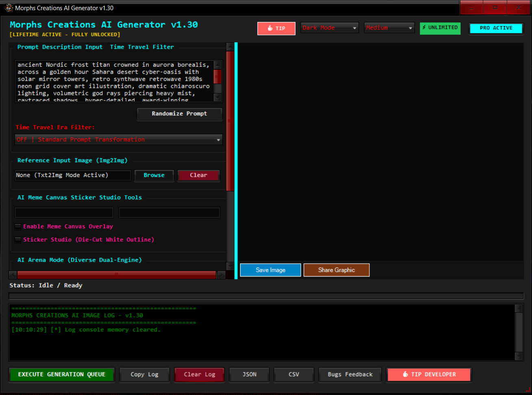Click the 'Log console memory cleared' log line

click(x=86, y=330)
